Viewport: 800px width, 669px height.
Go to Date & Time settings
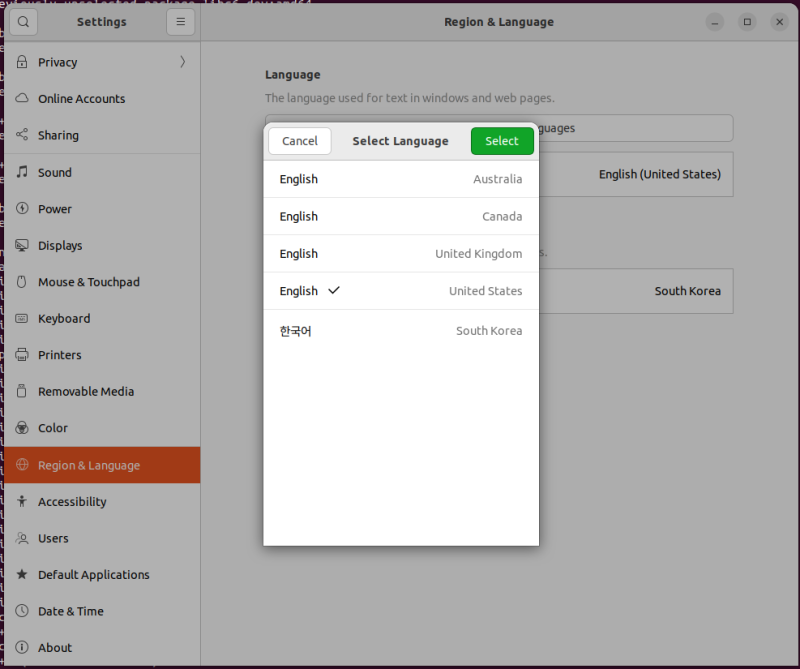[71, 611]
